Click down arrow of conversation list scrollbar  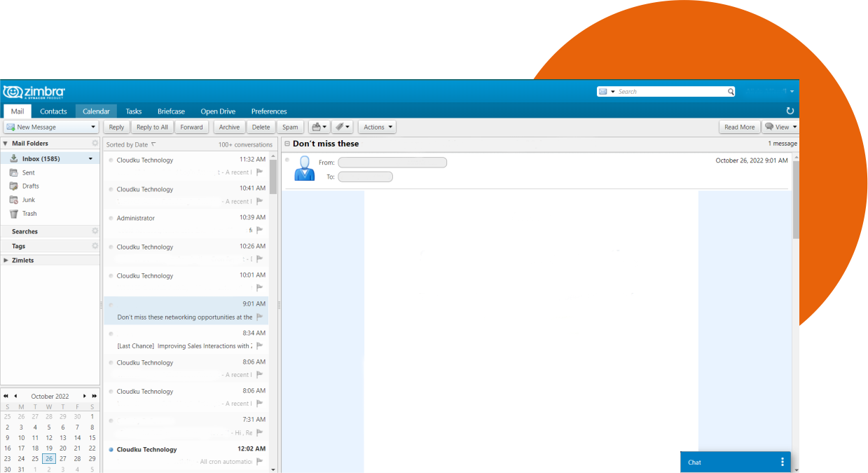click(x=273, y=469)
